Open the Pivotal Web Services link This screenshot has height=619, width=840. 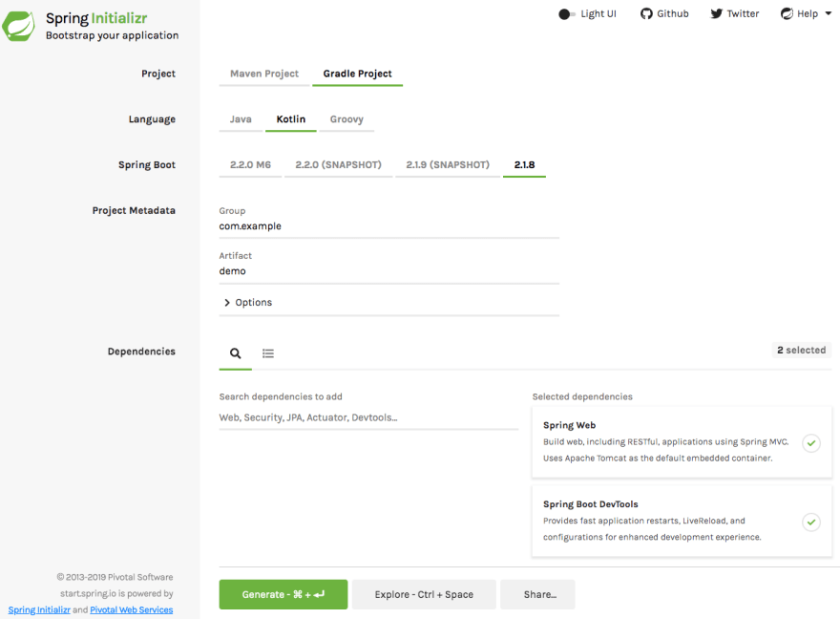(x=132, y=609)
